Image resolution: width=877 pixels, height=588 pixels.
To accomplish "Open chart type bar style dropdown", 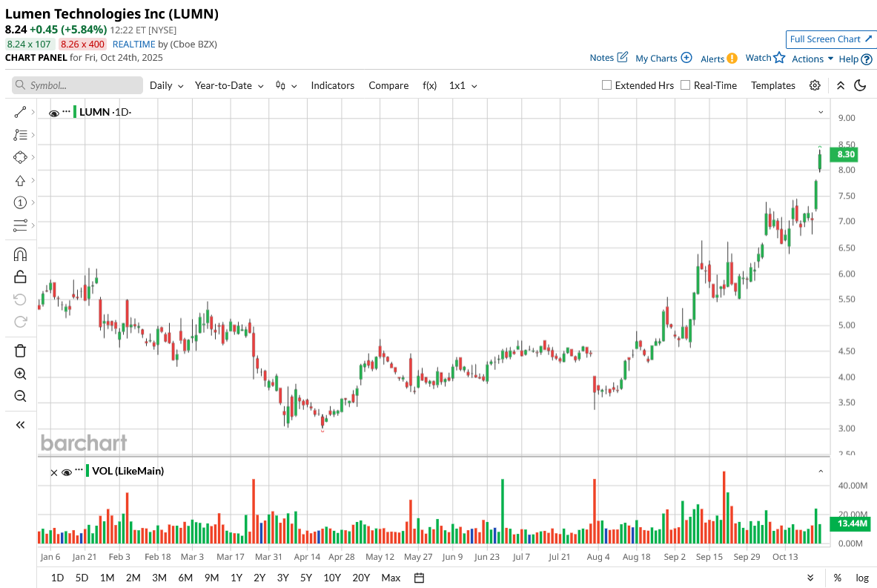I will pos(286,85).
